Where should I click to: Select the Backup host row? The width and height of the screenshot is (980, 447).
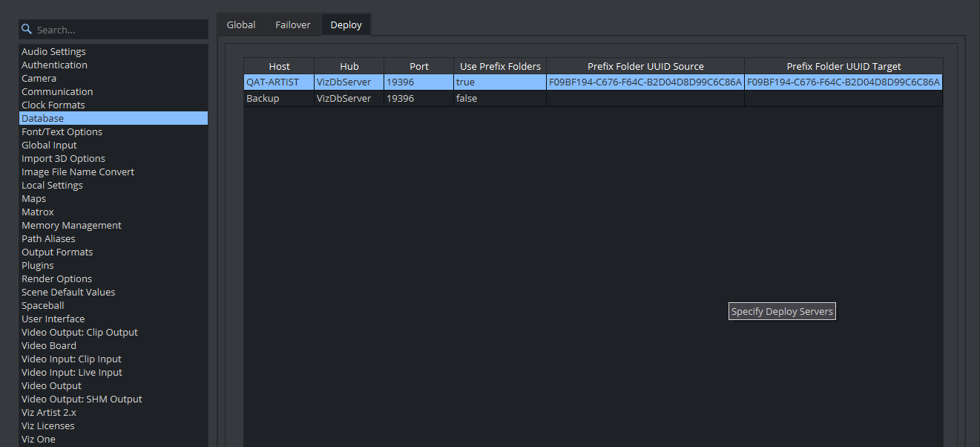coord(263,98)
